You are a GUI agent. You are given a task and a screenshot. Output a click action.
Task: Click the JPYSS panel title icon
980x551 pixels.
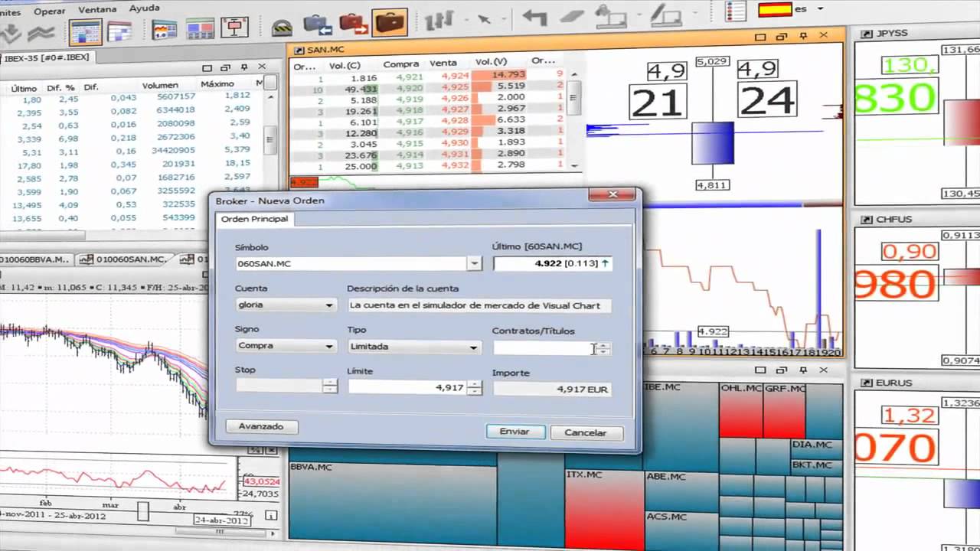pyautogui.click(x=867, y=34)
